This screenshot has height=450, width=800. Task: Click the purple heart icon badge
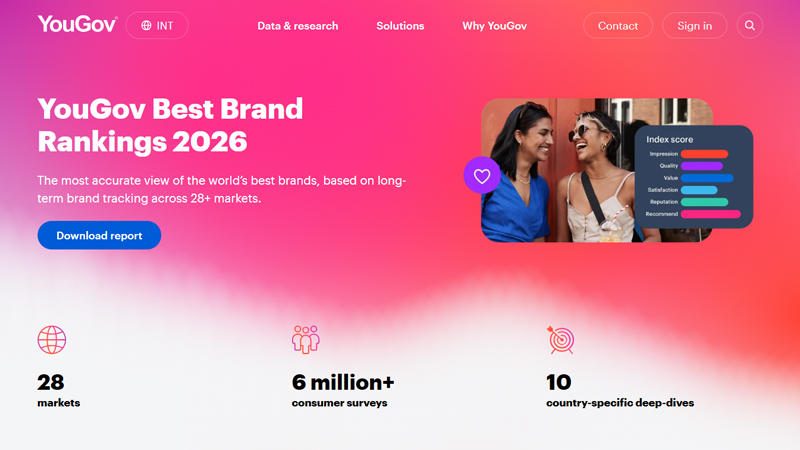[482, 176]
